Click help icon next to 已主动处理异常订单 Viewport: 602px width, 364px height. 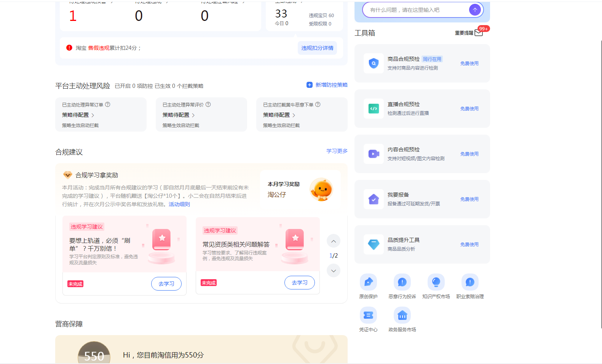coord(108,105)
